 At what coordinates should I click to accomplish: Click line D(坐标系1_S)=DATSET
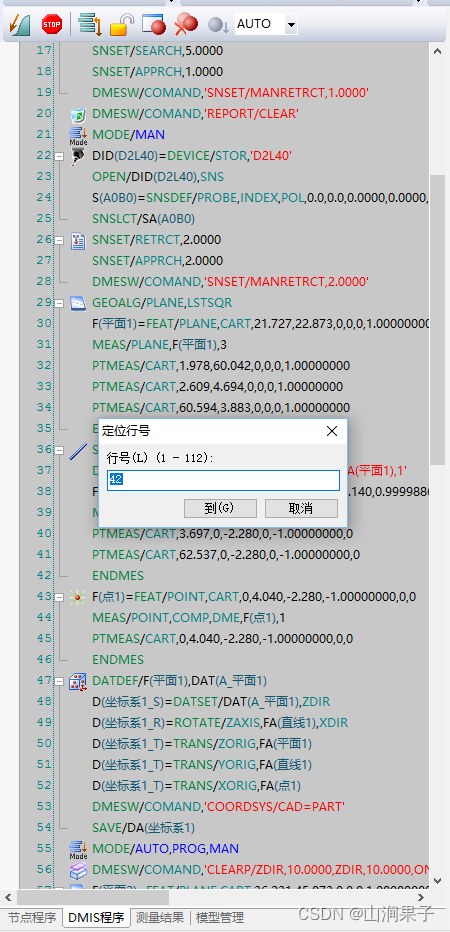coord(211,701)
